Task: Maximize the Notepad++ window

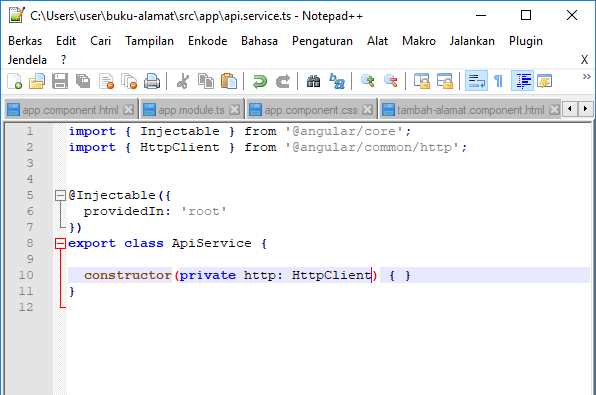Action: (526, 15)
